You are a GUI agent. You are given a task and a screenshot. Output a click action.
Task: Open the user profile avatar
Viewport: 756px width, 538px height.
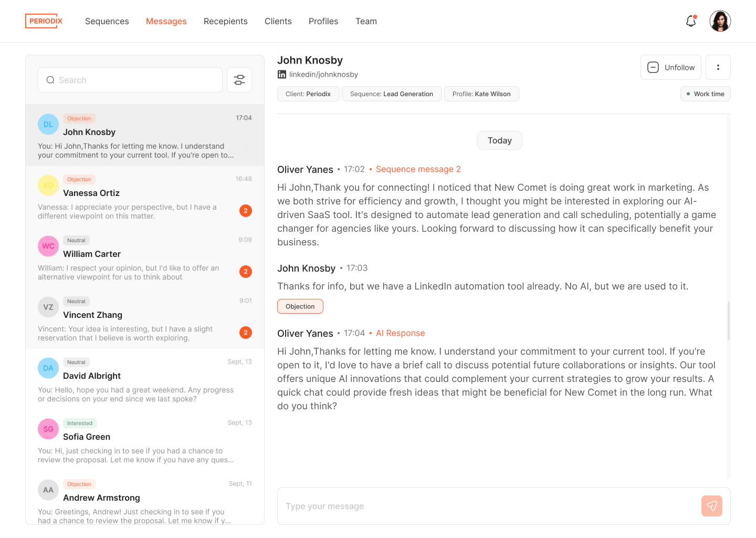[720, 21]
